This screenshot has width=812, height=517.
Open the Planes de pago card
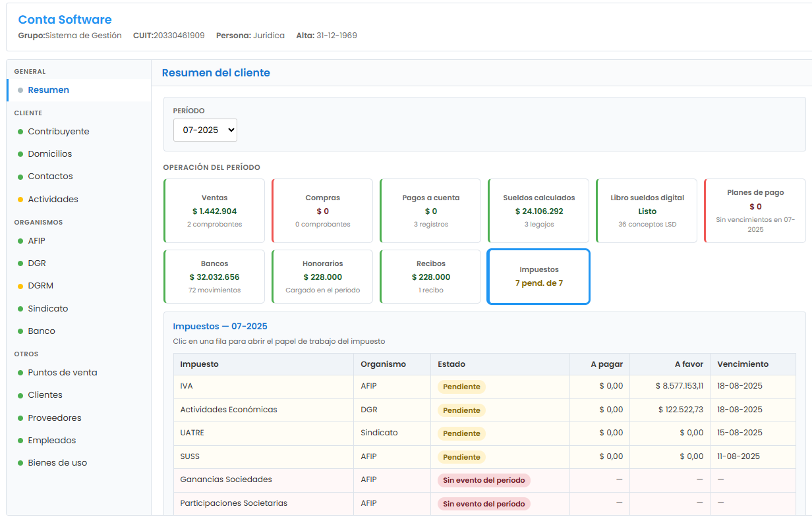click(755, 211)
